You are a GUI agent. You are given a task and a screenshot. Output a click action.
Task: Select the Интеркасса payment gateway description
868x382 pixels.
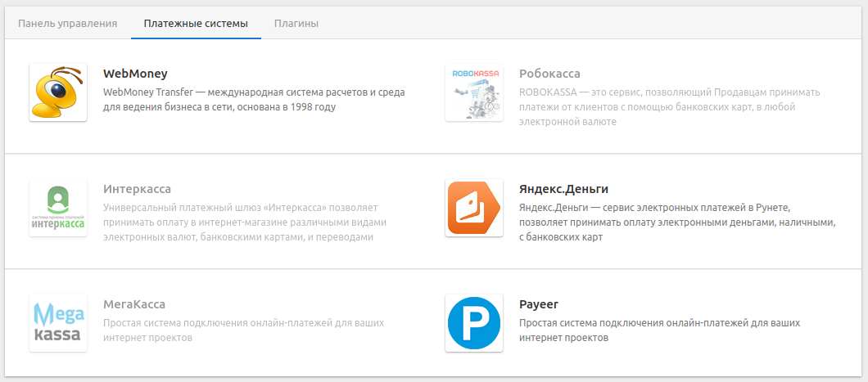[245, 222]
